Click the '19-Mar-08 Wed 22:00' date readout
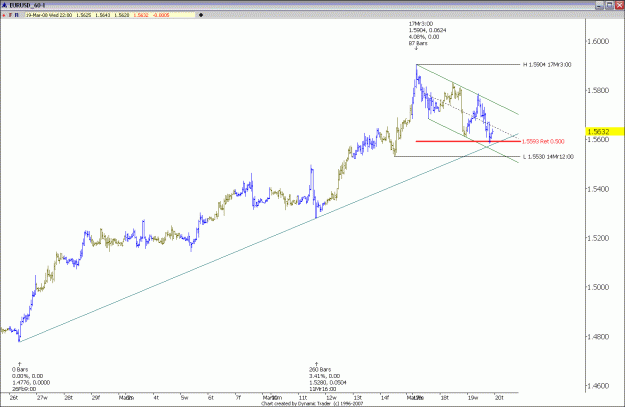Viewport: 625px width, 407px height. pyautogui.click(x=49, y=15)
